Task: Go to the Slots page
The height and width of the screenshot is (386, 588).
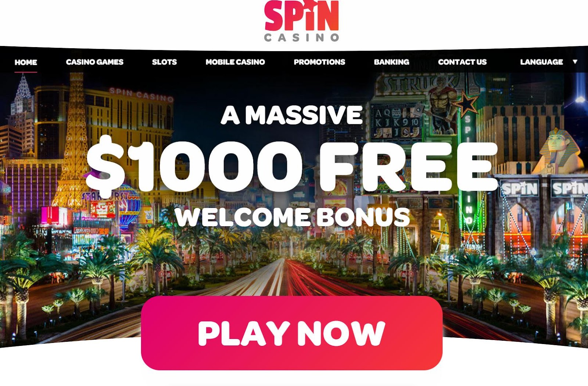Action: point(164,62)
